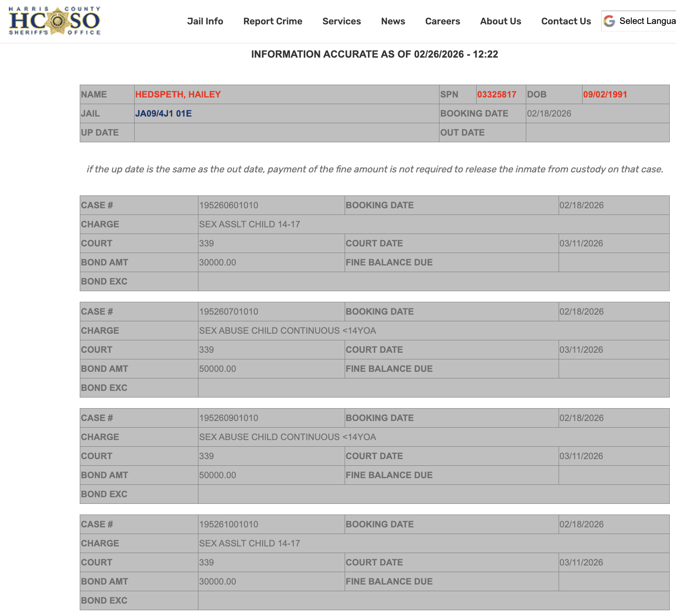Select case number 195260601010
Viewport: 676px width, 616px height.
tap(228, 205)
